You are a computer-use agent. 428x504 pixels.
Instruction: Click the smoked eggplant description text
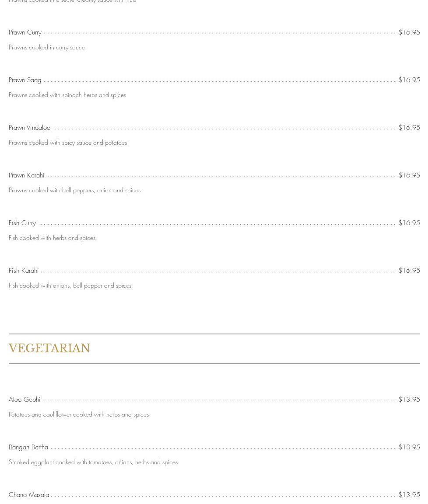point(93,462)
